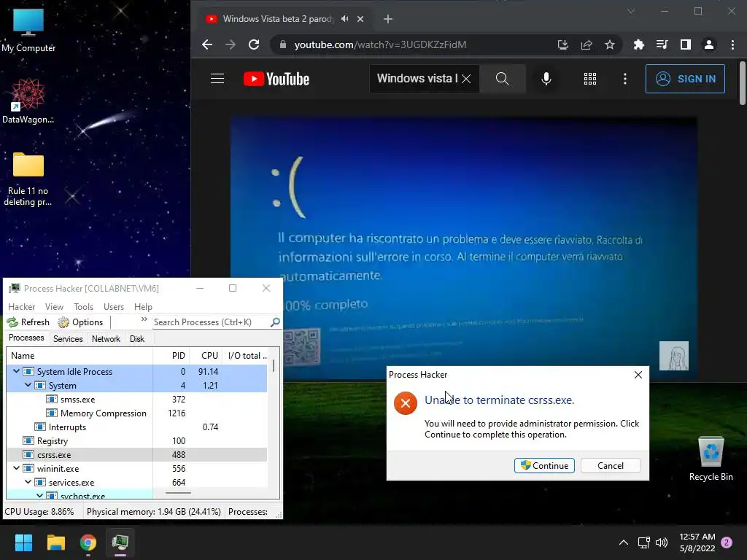
Task: Open volume control in system tray
Action: click(662, 542)
